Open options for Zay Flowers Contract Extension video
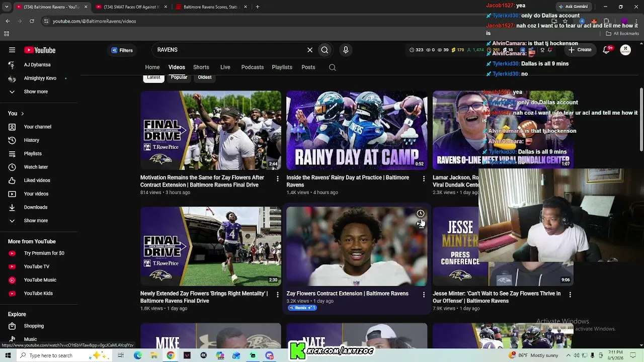This screenshot has width=644, height=362. point(424,295)
